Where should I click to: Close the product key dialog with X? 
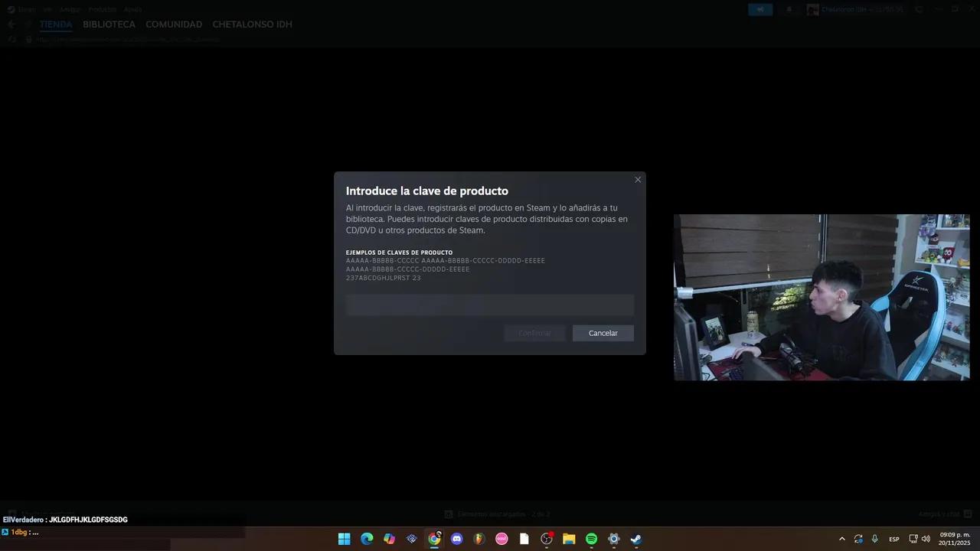click(638, 180)
